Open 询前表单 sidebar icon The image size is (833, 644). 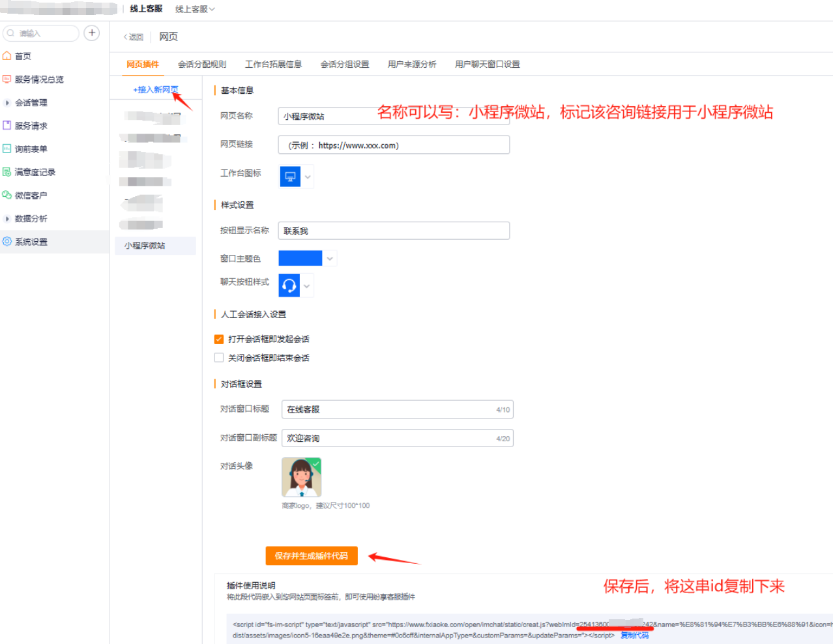tap(7, 149)
